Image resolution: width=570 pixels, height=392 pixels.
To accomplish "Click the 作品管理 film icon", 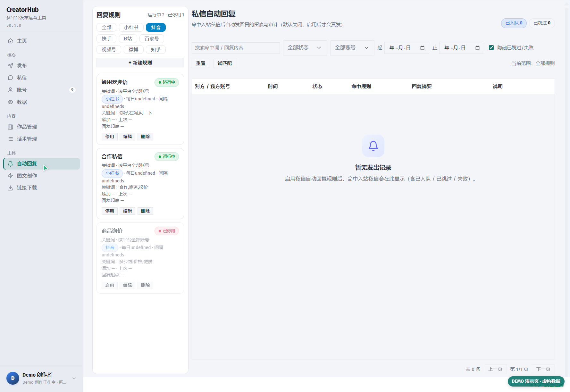I will (x=10, y=127).
